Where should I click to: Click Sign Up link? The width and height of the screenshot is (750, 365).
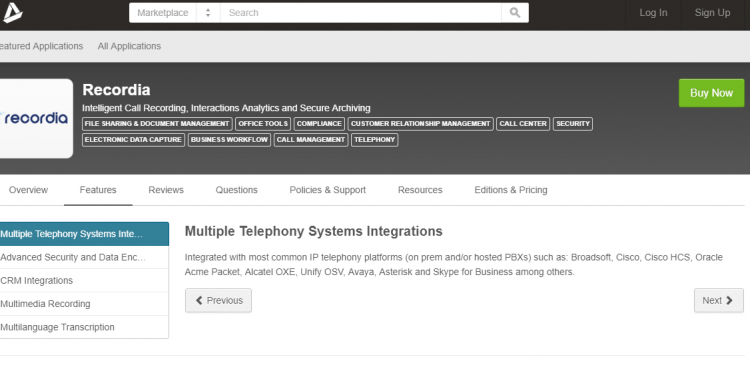click(712, 13)
